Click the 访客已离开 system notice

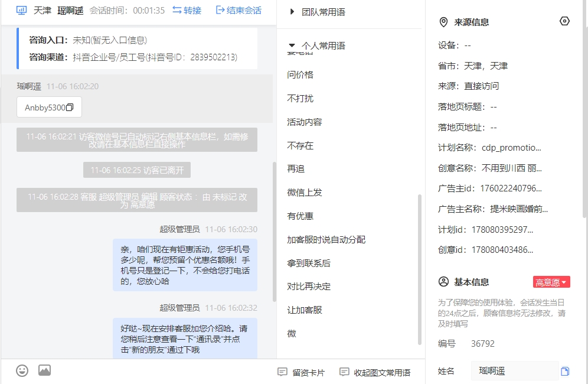137,170
